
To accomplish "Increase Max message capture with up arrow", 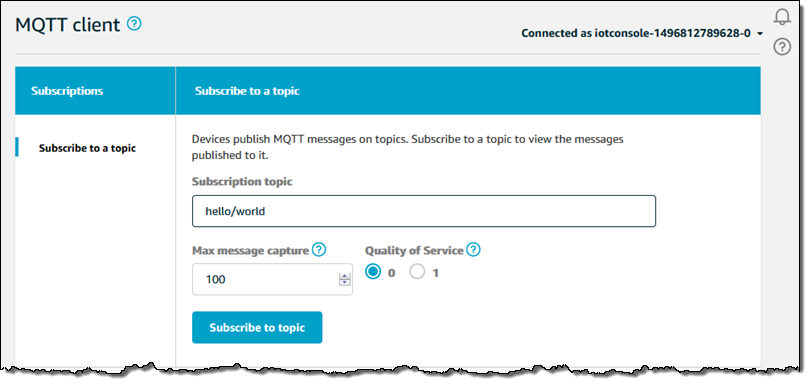I will tap(345, 277).
